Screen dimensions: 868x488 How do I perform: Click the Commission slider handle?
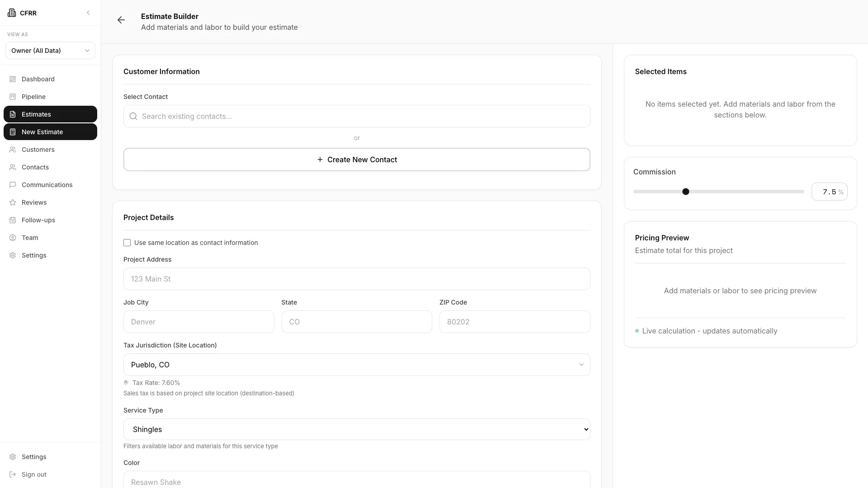(x=685, y=192)
